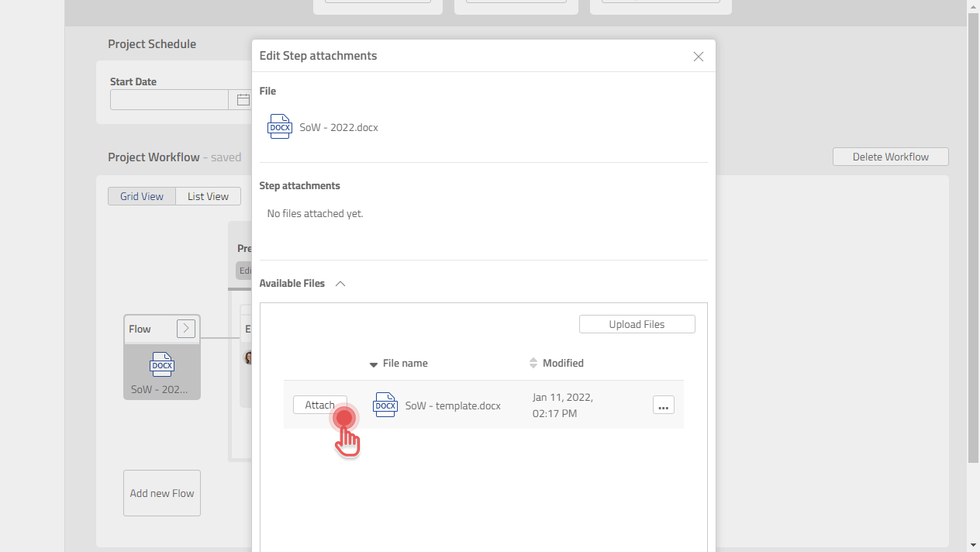The height and width of the screenshot is (552, 980).
Task: Click the Add new Flow button
Action: [161, 492]
